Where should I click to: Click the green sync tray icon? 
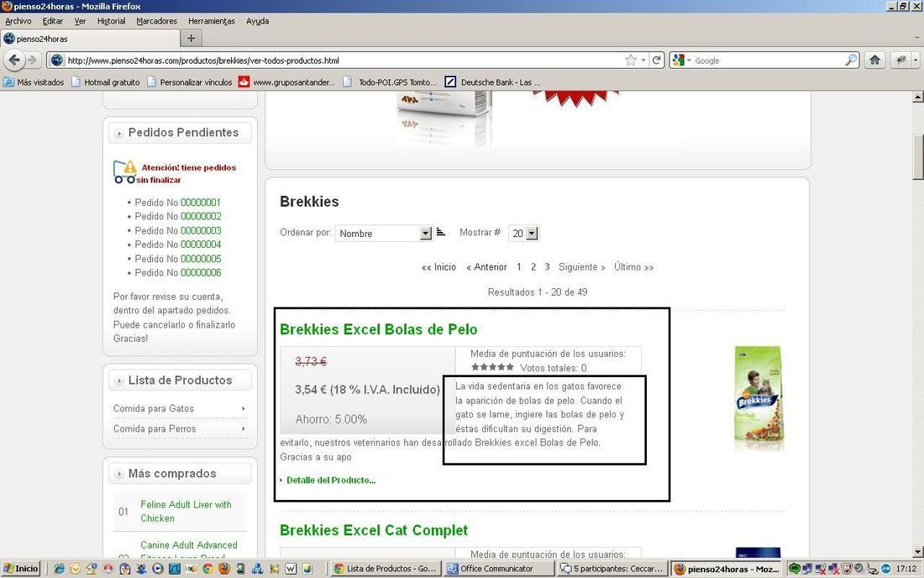(795, 569)
